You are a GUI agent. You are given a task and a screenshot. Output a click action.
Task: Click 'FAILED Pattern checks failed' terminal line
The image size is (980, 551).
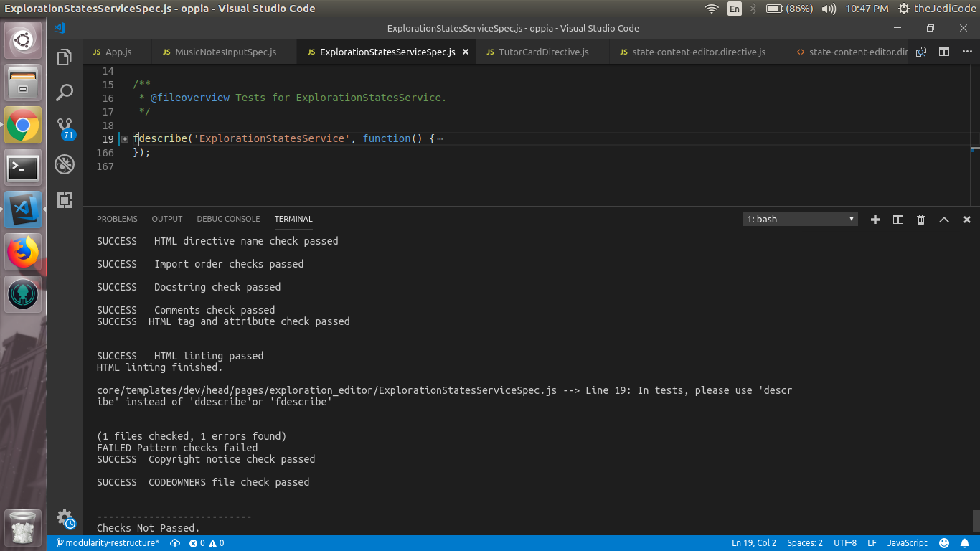point(177,448)
